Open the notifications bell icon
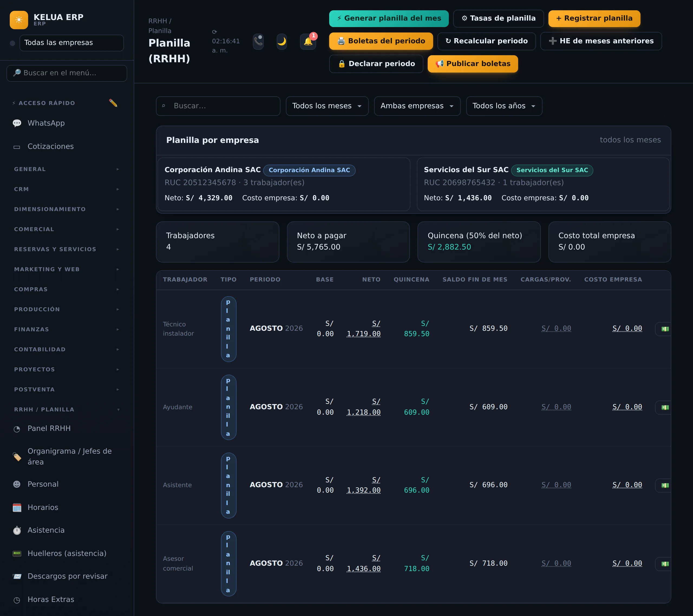This screenshot has width=693, height=616. [x=308, y=41]
